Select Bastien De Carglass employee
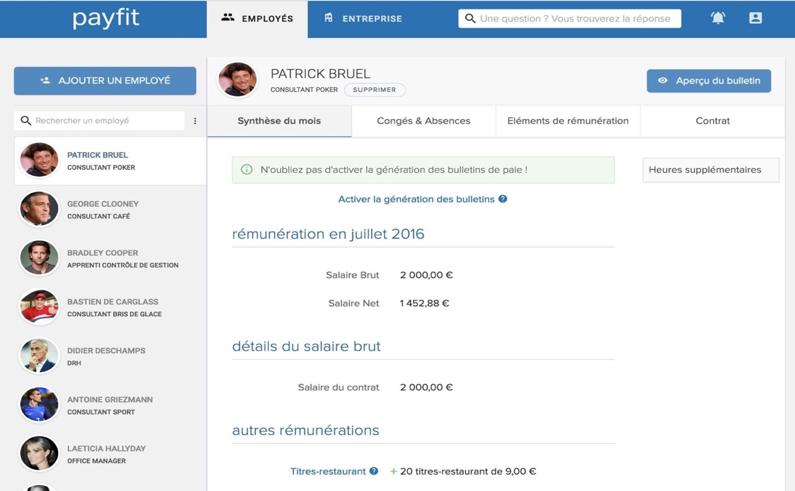The image size is (795, 491). click(x=110, y=307)
